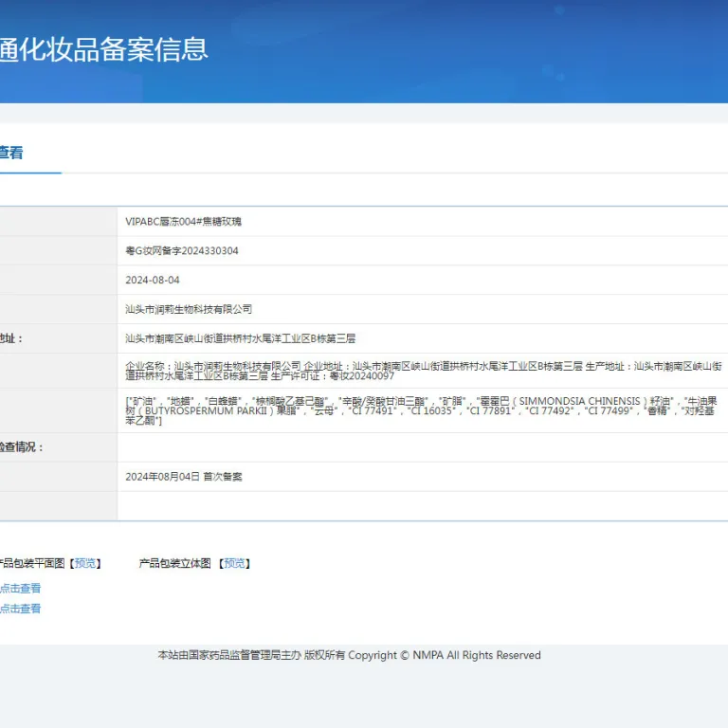Click the NMPA copyright footer text
The image size is (728, 728).
pyautogui.click(x=349, y=655)
